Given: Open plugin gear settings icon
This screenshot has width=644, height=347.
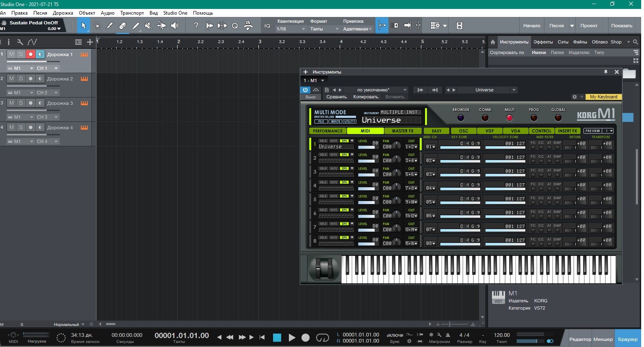Looking at the screenshot, I should [x=575, y=97].
